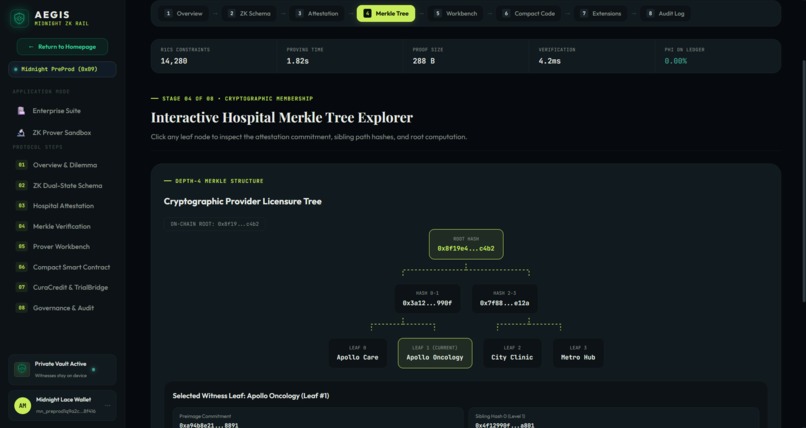
Task: Open Prover Workbench in sidebar
Action: [62, 247]
